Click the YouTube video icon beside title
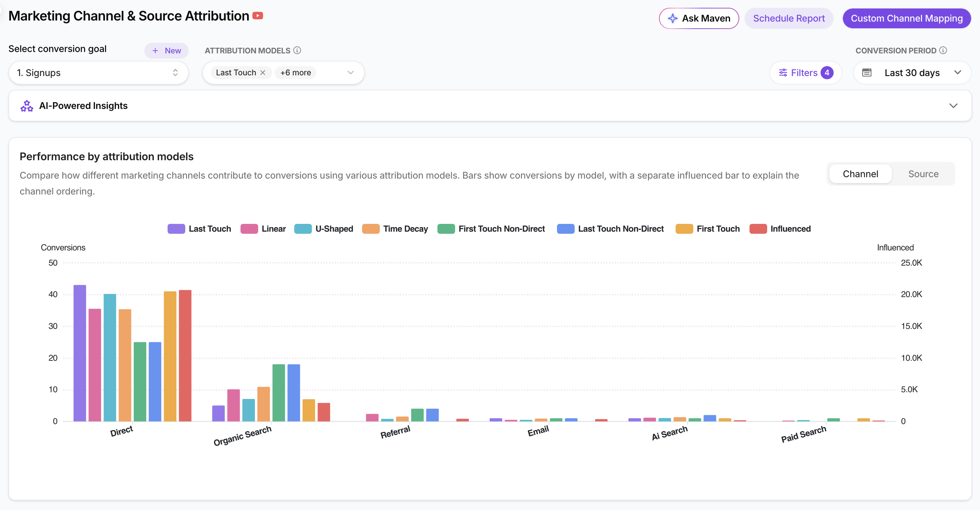The image size is (980, 510). (x=258, y=16)
